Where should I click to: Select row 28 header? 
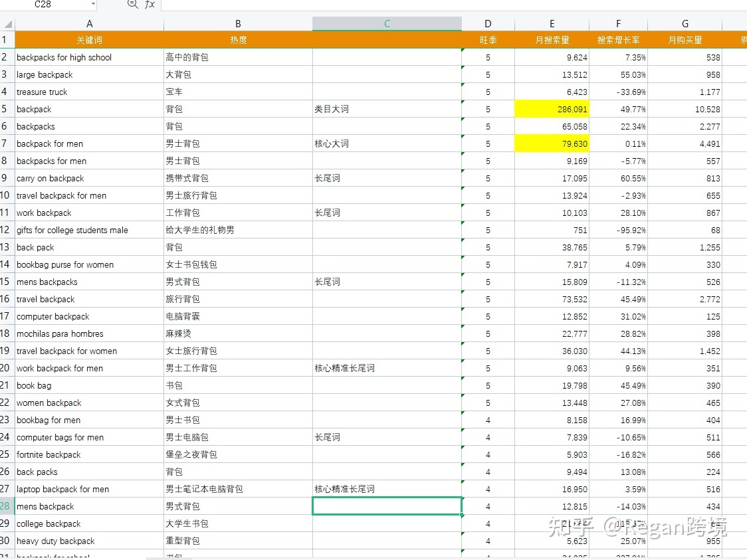(x=7, y=506)
